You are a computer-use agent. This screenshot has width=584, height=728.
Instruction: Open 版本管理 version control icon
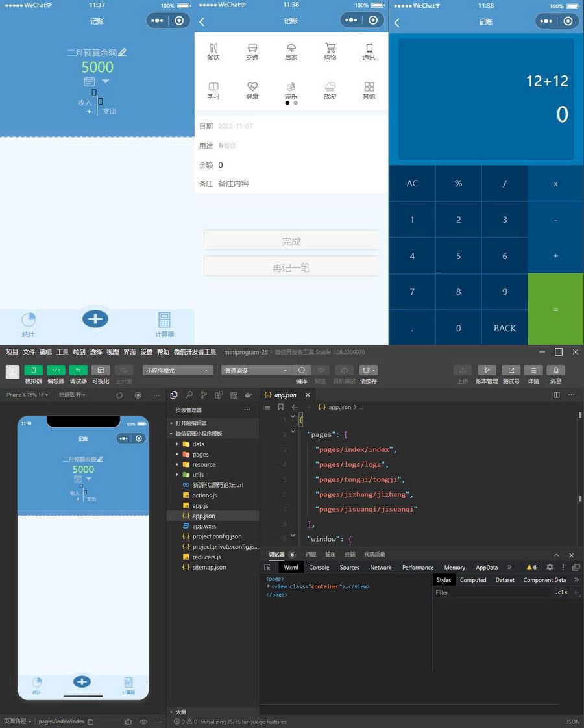pos(487,370)
